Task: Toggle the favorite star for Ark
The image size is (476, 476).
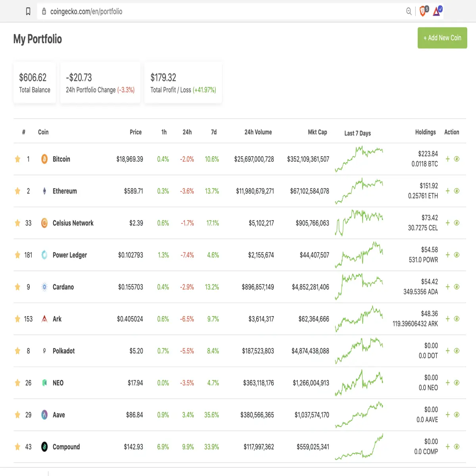Action: pos(17,319)
